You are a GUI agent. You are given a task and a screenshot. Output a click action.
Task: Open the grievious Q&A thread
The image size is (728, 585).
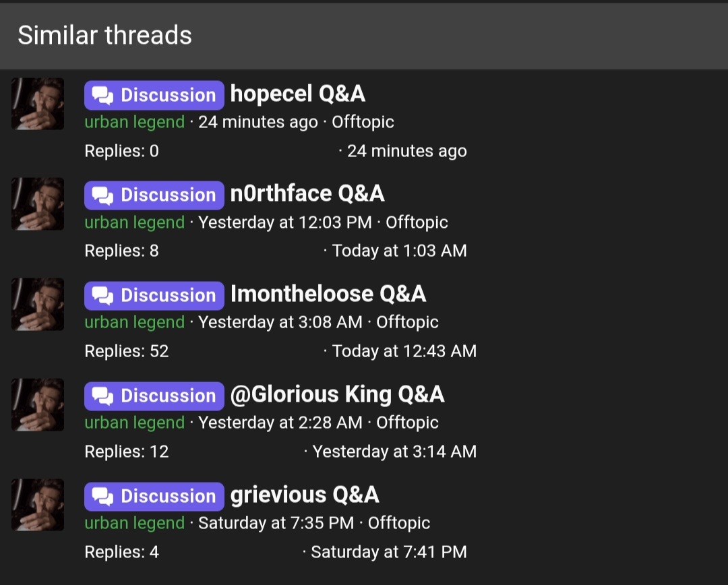[x=305, y=495]
